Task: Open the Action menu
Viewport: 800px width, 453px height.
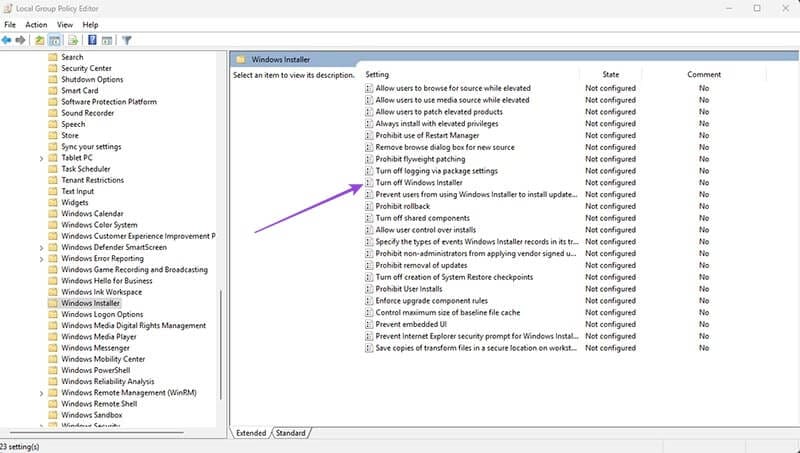Action: pyautogui.click(x=36, y=24)
